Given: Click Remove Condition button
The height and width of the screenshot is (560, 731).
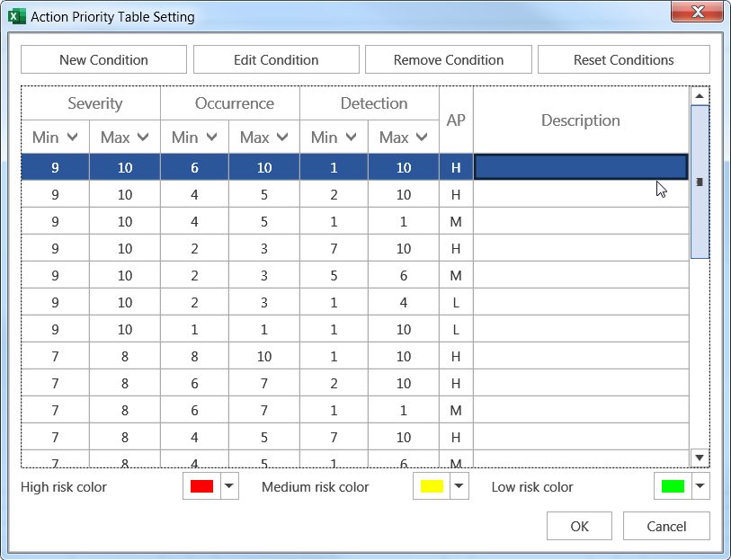Looking at the screenshot, I should 448,60.
